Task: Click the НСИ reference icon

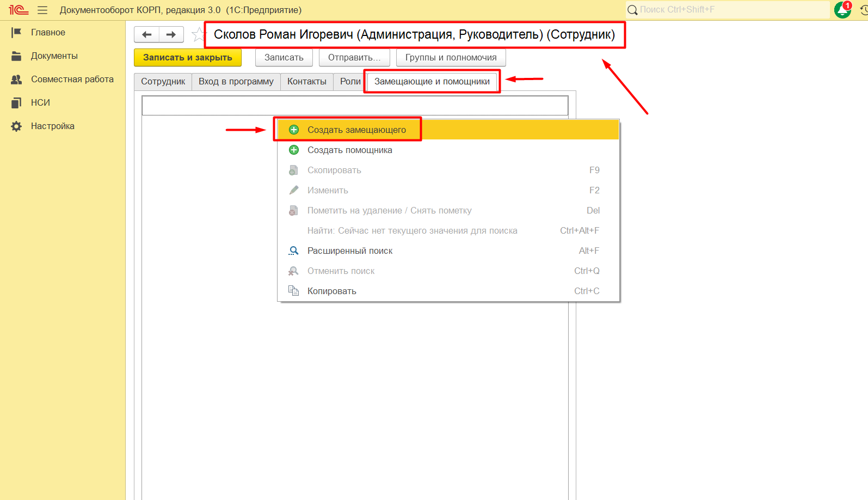Action: click(16, 103)
